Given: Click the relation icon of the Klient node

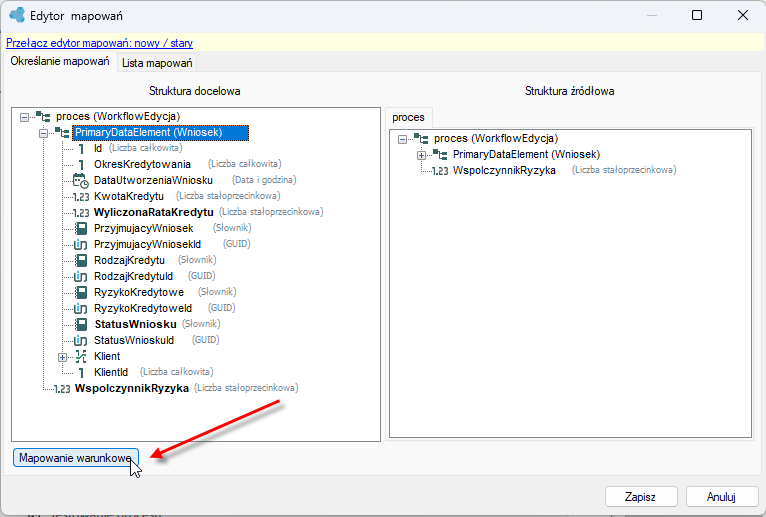Looking at the screenshot, I should (x=81, y=357).
